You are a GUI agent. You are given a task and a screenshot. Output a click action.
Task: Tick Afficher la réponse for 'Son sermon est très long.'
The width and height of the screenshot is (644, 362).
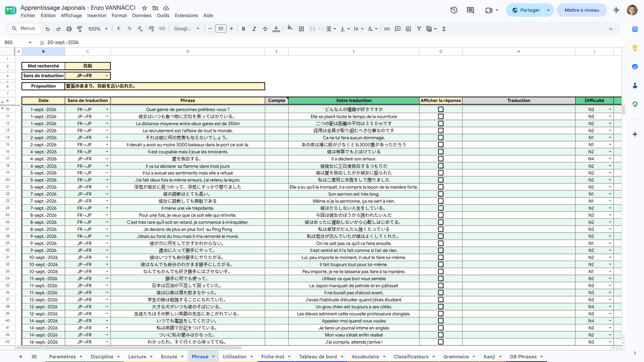point(441,194)
